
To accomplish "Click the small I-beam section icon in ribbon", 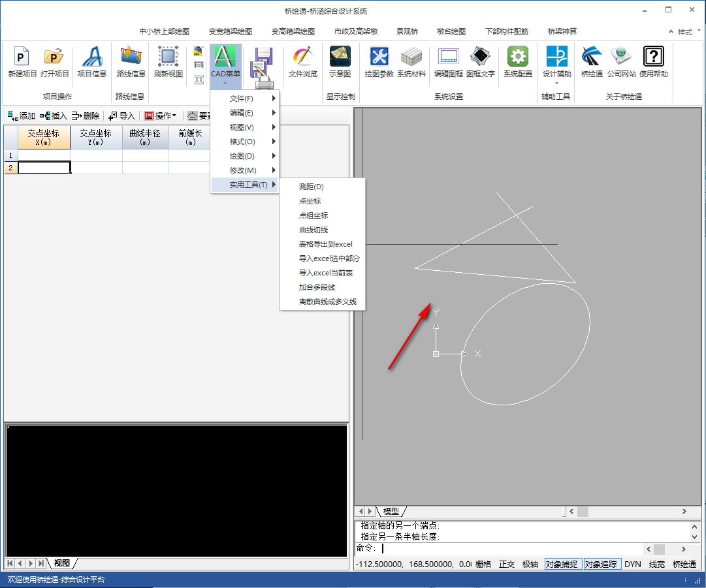I will click(199, 80).
